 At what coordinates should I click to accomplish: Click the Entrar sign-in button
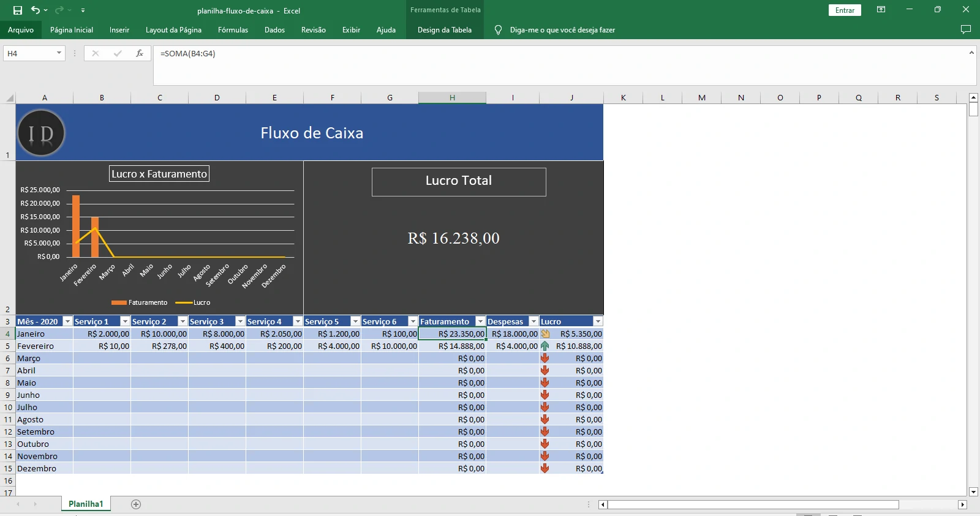point(845,10)
